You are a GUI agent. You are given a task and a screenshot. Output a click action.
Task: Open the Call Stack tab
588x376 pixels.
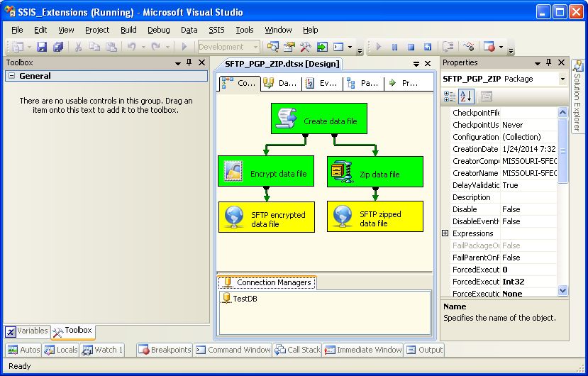click(298, 350)
